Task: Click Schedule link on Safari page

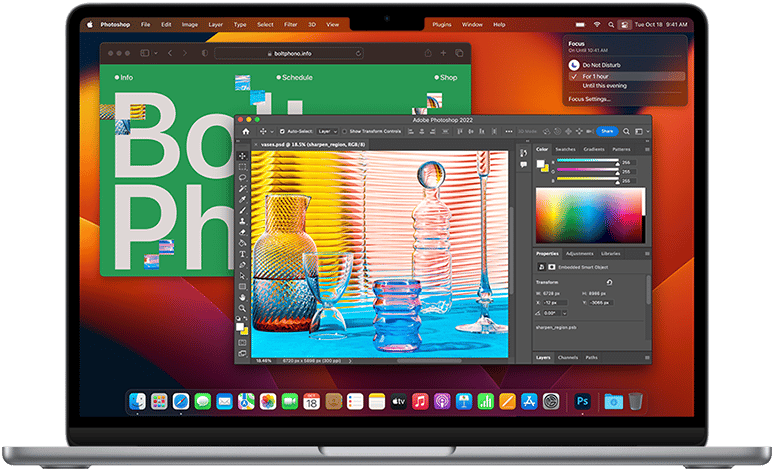Action: 294,78
